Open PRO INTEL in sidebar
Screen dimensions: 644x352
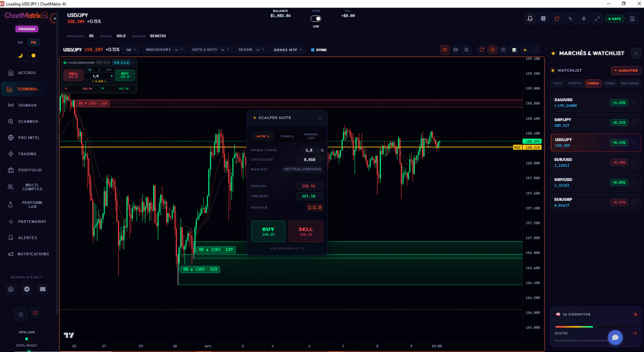(29, 138)
